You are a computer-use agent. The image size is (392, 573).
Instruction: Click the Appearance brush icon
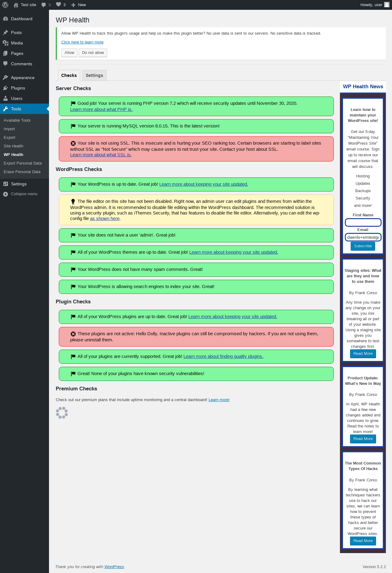click(x=6, y=78)
